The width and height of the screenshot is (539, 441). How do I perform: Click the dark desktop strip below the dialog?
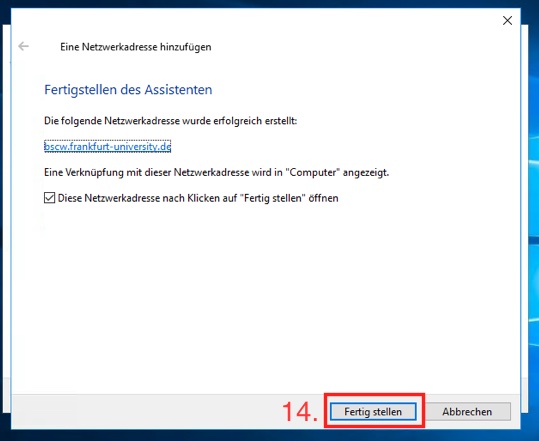click(x=270, y=435)
